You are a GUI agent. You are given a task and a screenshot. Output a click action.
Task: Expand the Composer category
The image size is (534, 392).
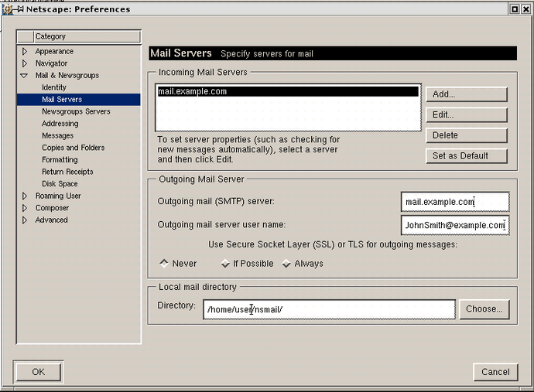click(25, 208)
